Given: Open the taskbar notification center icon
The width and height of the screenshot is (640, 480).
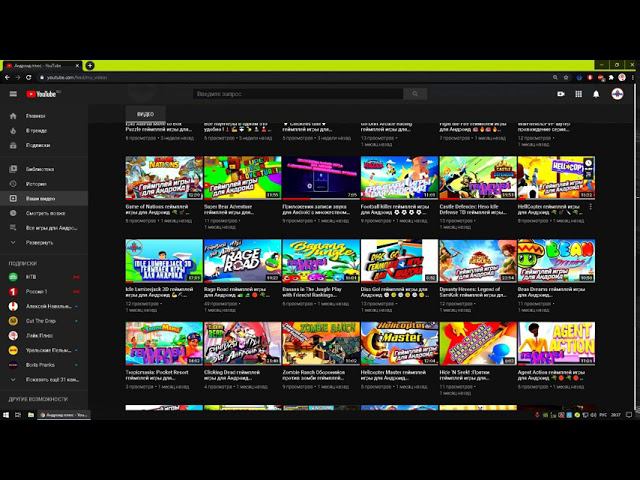Looking at the screenshot, I should pyautogui.click(x=629, y=415).
